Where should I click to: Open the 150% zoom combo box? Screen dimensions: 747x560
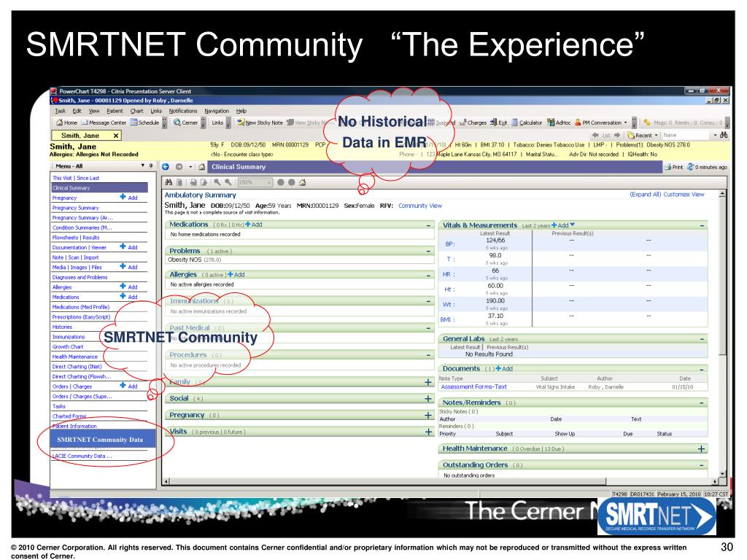coord(255,182)
